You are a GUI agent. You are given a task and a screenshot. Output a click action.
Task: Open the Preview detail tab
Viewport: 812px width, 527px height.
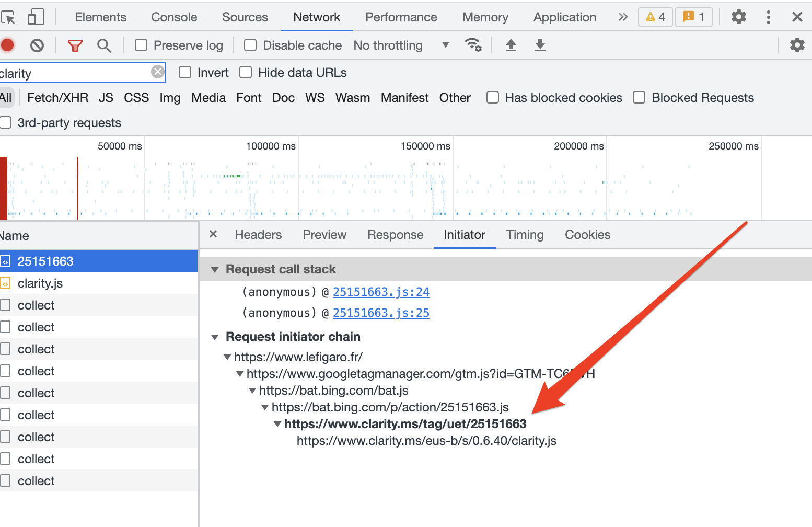(324, 235)
